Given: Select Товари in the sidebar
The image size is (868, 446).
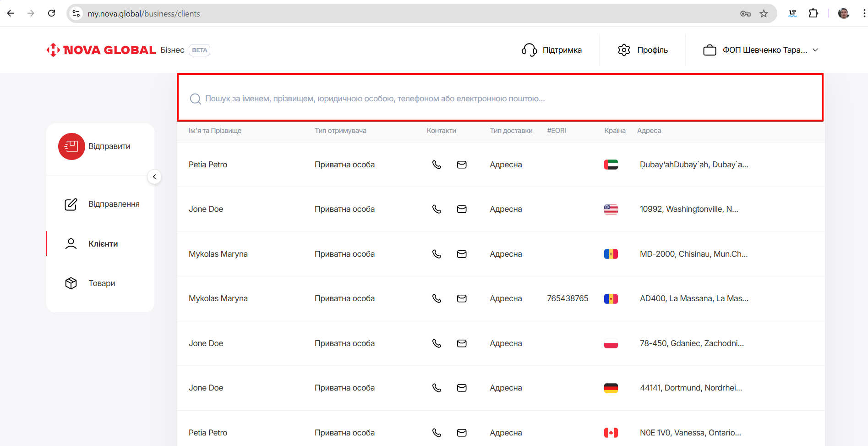Looking at the screenshot, I should coord(102,283).
